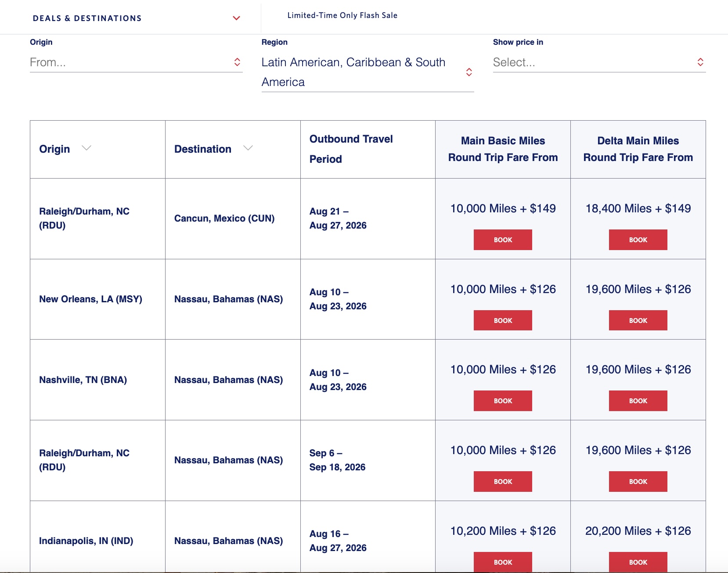Book Delta Main fare for RDU to Nassau
The width and height of the screenshot is (728, 573).
(x=638, y=481)
